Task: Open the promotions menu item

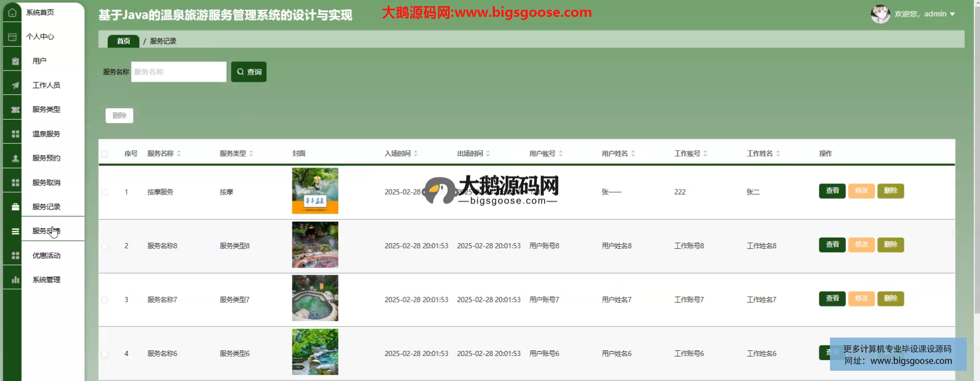Action: point(46,255)
